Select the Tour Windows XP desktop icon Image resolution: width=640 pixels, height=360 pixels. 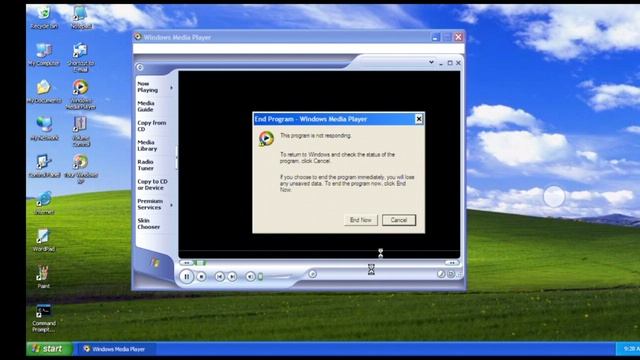tap(81, 169)
